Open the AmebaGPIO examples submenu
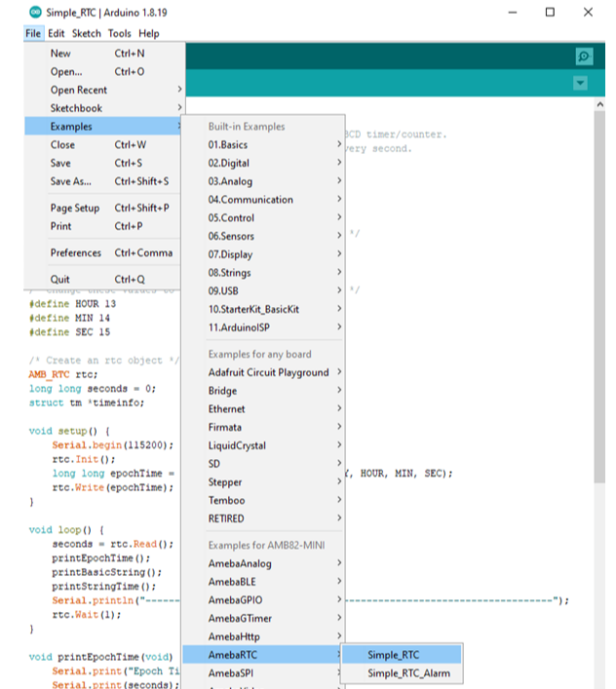This screenshot has width=616, height=689. (x=263, y=600)
